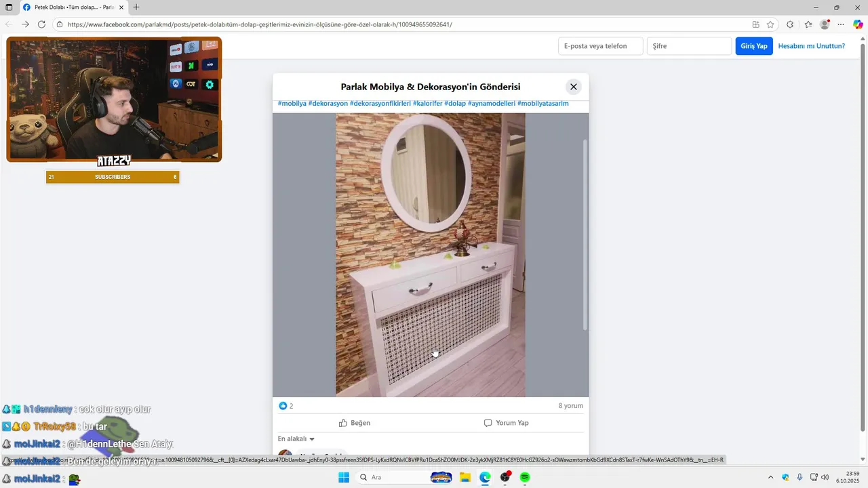Click the radiator cabinet post photo

(431, 255)
